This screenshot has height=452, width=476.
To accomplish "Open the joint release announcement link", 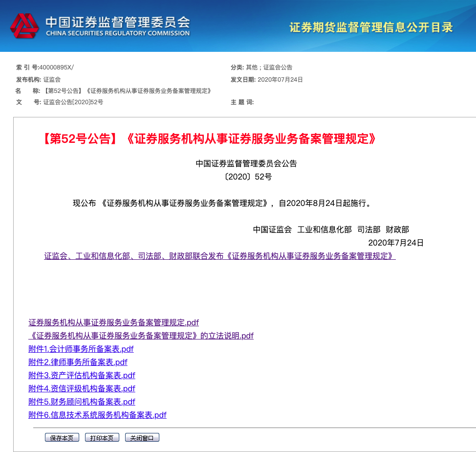I will click(219, 256).
